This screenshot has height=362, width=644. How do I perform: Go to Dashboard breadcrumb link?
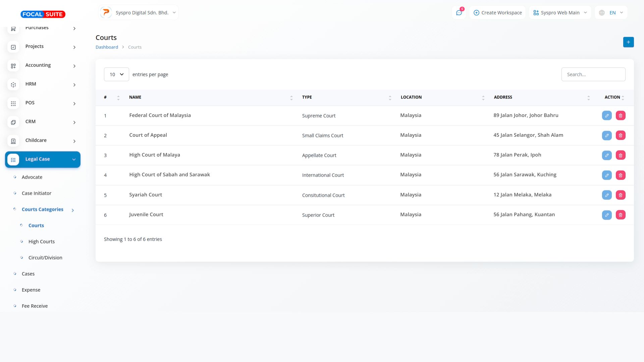coord(107,47)
